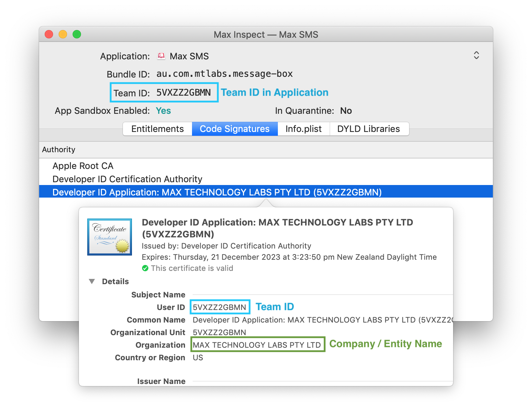Click the green certificate valid checkmark
This screenshot has width=532, height=414.
coord(145,268)
